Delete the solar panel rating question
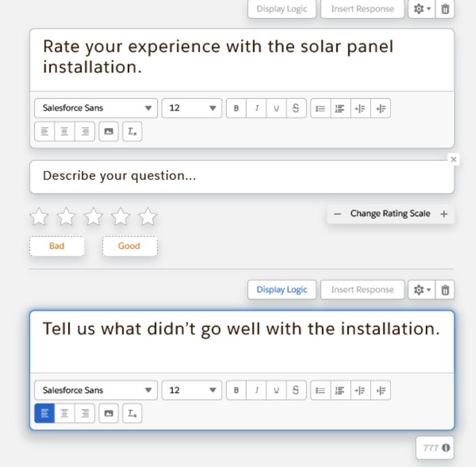The height and width of the screenshot is (467, 476). click(x=445, y=9)
